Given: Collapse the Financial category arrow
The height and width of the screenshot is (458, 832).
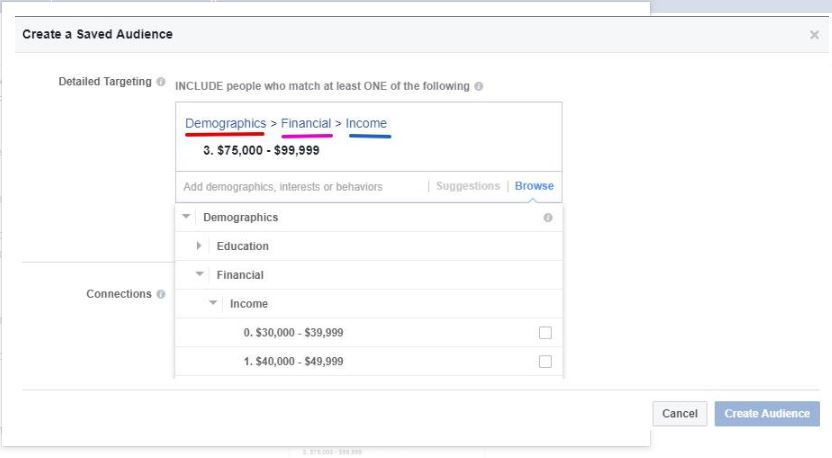Looking at the screenshot, I should (x=200, y=275).
